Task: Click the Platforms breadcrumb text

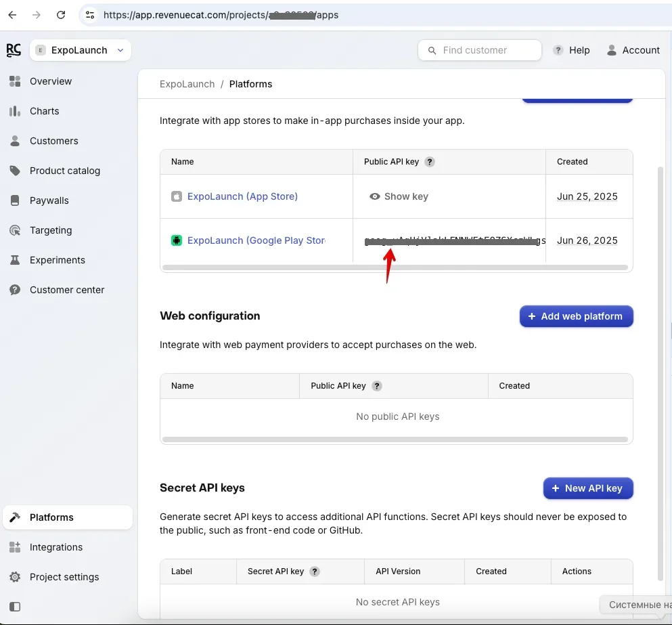Action: (250, 84)
